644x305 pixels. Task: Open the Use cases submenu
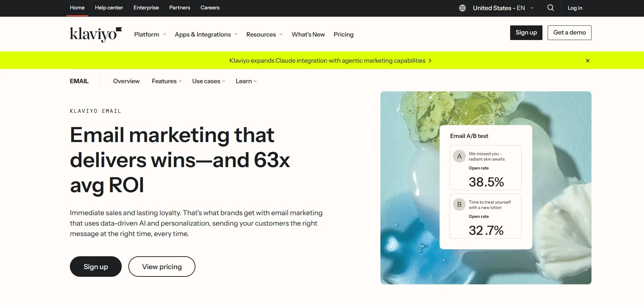pyautogui.click(x=209, y=81)
